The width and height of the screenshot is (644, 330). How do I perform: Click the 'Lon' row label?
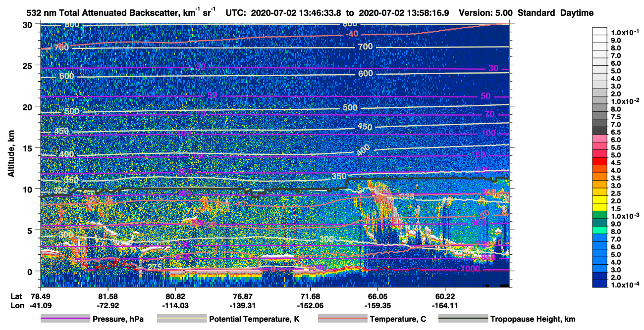click(16, 305)
